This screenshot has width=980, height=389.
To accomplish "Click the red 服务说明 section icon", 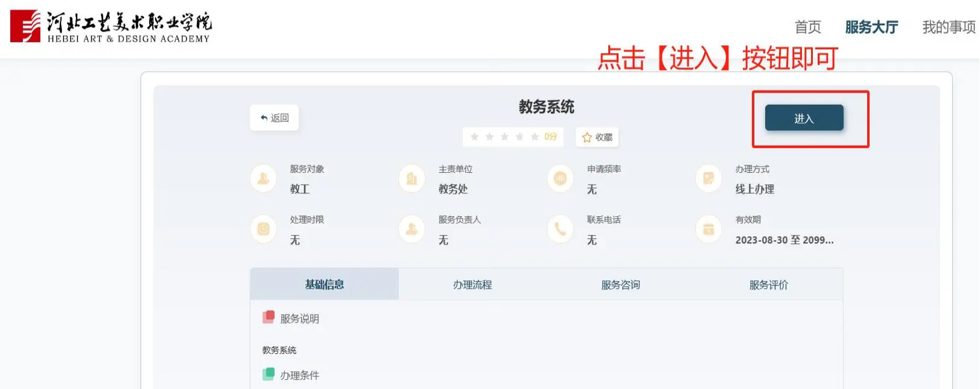I will [269, 318].
